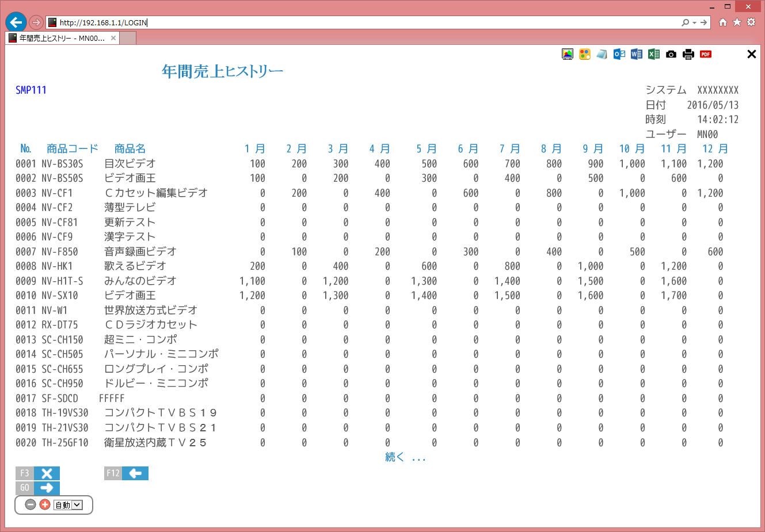This screenshot has height=532, width=765.
Task: Open the 自動 zoom dropdown
Action: pos(77,505)
